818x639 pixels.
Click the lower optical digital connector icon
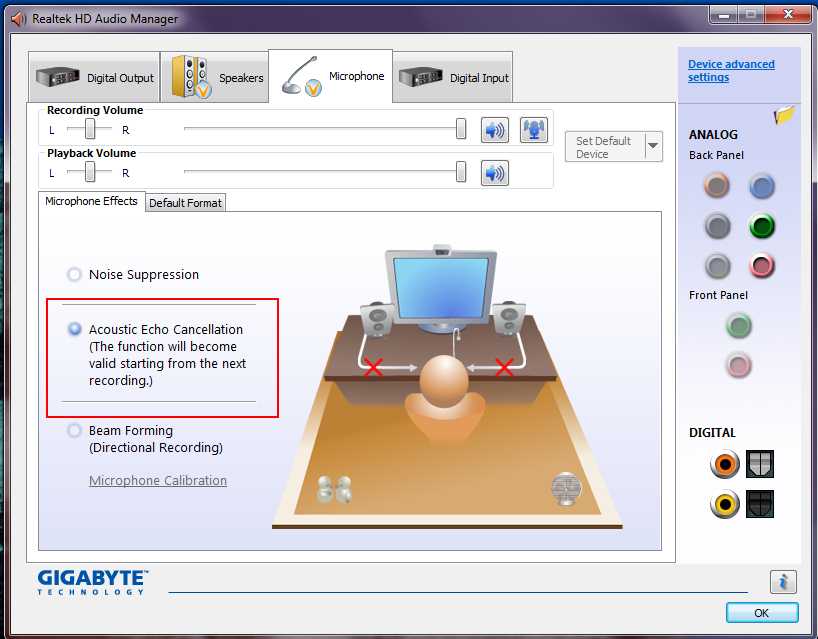(x=760, y=504)
